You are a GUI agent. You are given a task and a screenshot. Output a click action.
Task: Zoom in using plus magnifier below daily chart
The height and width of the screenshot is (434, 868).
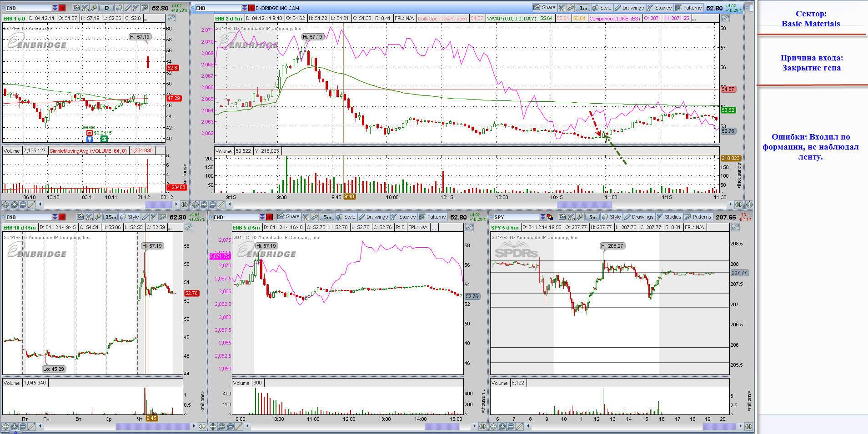click(14, 205)
